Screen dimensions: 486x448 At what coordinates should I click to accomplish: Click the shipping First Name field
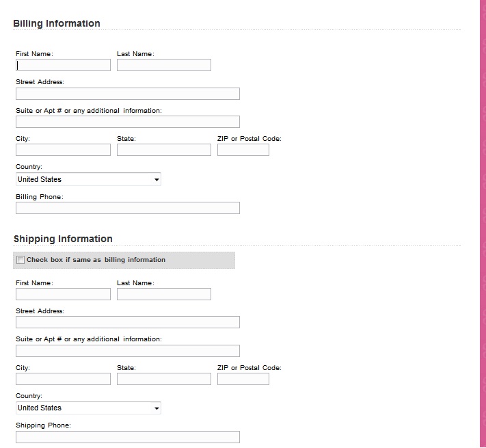coord(63,294)
